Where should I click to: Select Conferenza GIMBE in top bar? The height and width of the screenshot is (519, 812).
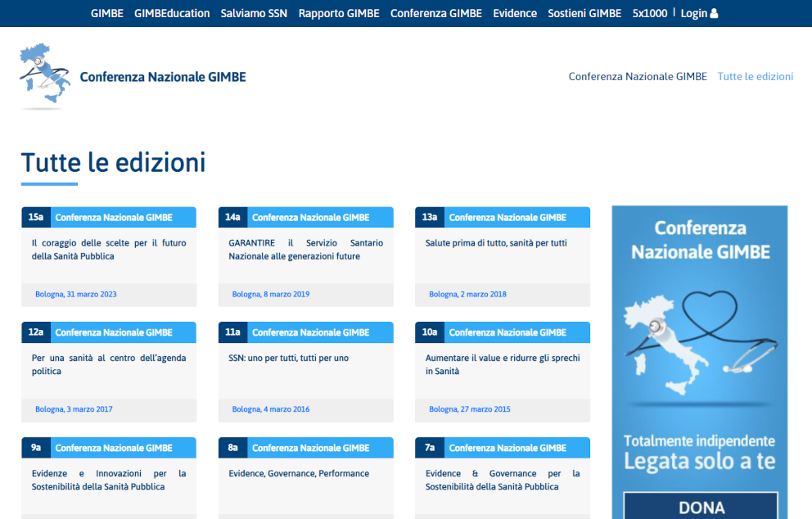coord(436,13)
